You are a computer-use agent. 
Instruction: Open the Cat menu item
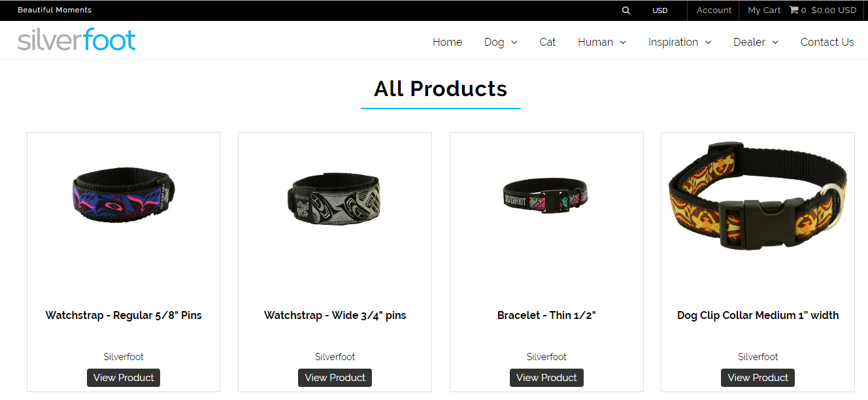[547, 42]
